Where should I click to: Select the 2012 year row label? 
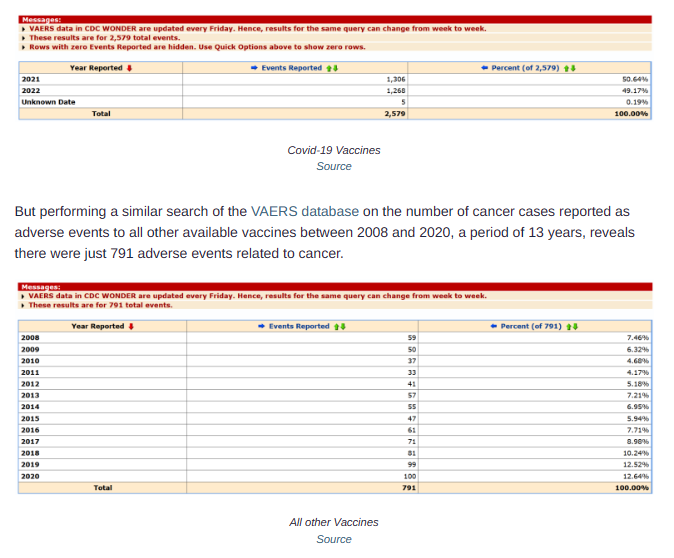(30, 384)
